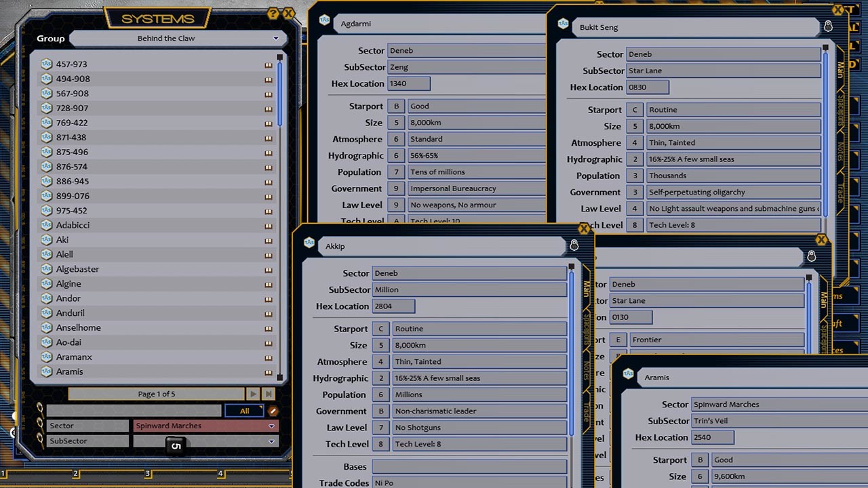Viewport: 868px width, 488px height.
Task: Click the question mark help icon on Systems panel
Action: click(273, 14)
